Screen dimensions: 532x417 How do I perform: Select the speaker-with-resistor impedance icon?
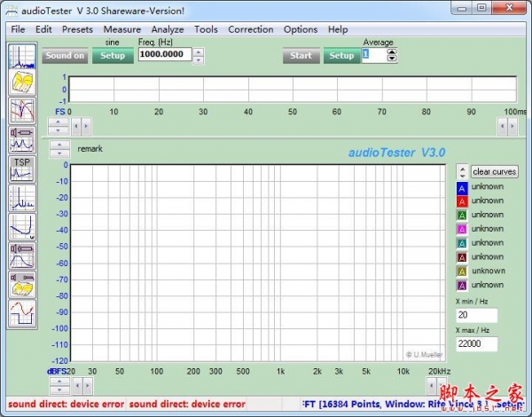(x=22, y=139)
